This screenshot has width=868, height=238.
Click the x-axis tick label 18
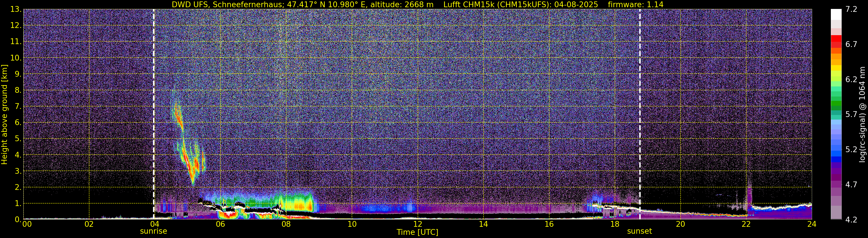pyautogui.click(x=614, y=224)
